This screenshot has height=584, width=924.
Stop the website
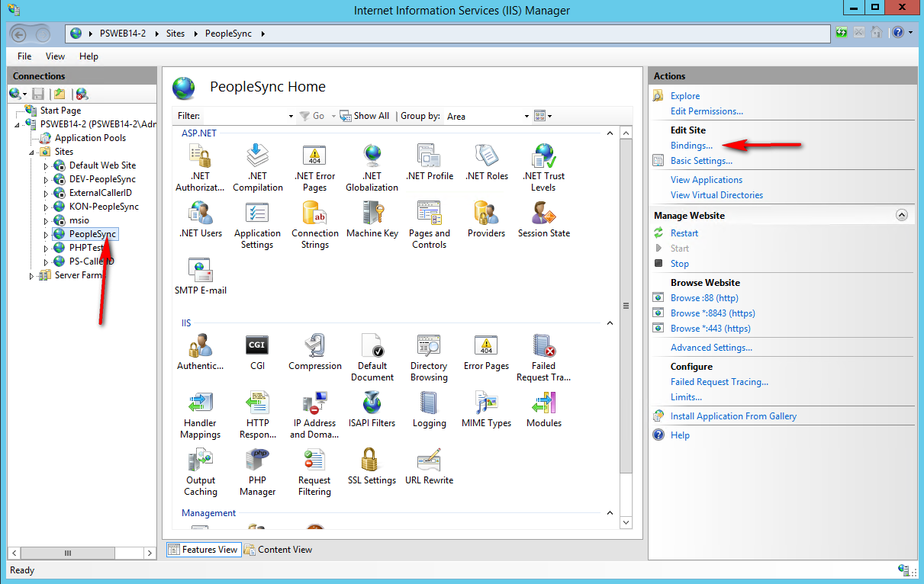(x=680, y=264)
